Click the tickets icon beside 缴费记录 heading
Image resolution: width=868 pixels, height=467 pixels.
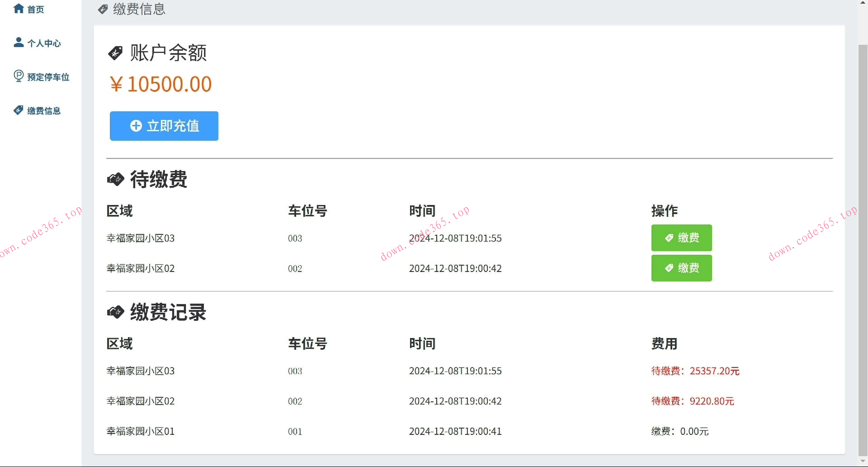click(x=116, y=312)
